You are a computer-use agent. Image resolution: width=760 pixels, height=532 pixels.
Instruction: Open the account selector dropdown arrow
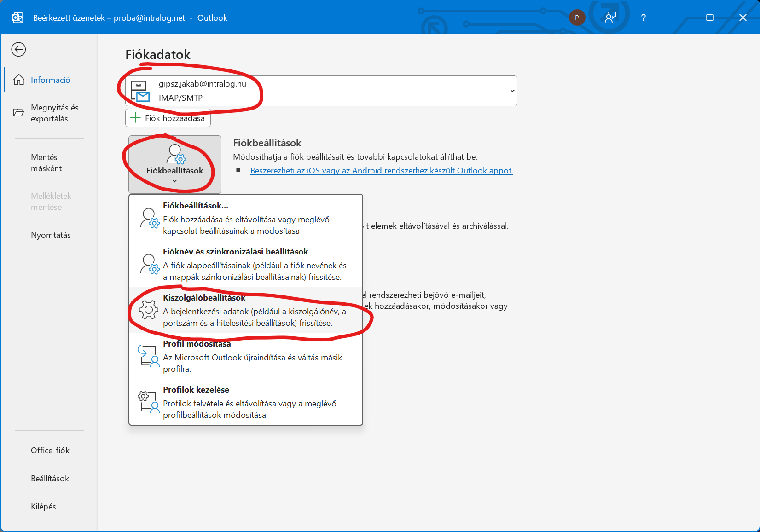(x=512, y=91)
